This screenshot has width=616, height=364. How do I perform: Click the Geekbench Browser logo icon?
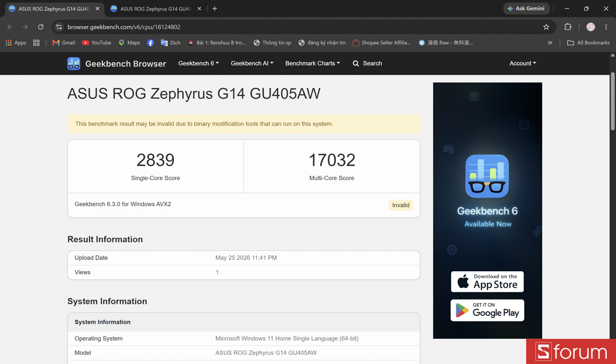[74, 64]
